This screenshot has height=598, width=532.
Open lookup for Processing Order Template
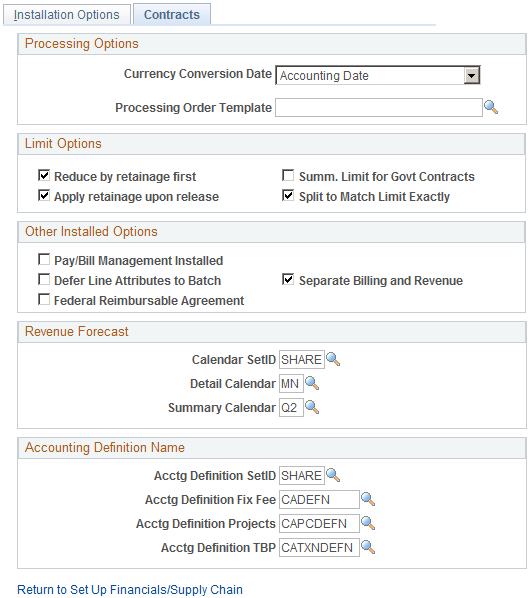point(491,108)
